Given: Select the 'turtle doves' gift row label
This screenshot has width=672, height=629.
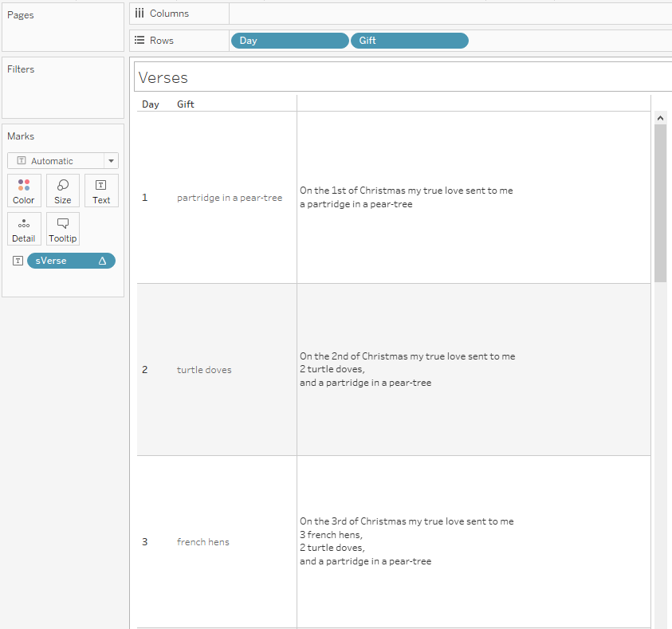Looking at the screenshot, I should tap(204, 370).
